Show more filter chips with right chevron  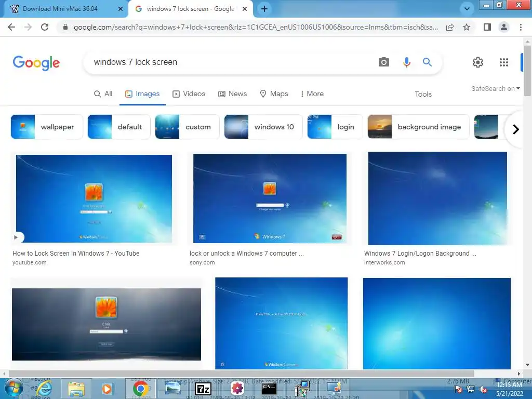[x=515, y=129]
